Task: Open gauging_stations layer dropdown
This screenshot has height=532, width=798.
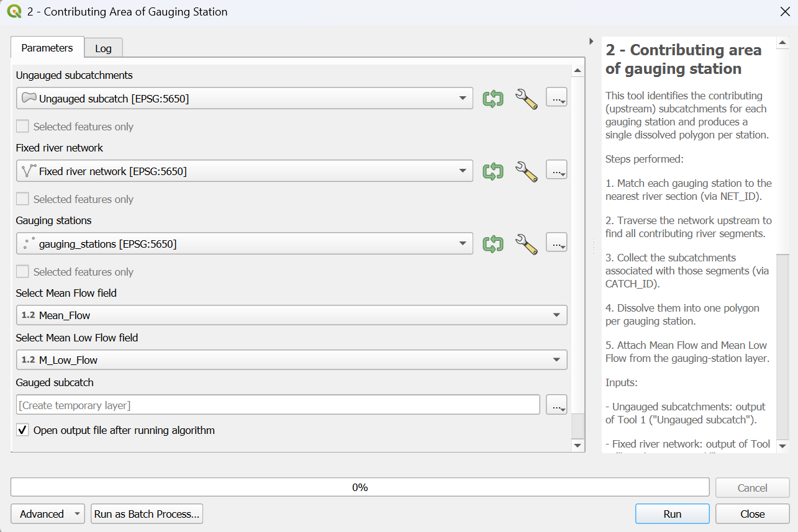Action: pos(245,243)
